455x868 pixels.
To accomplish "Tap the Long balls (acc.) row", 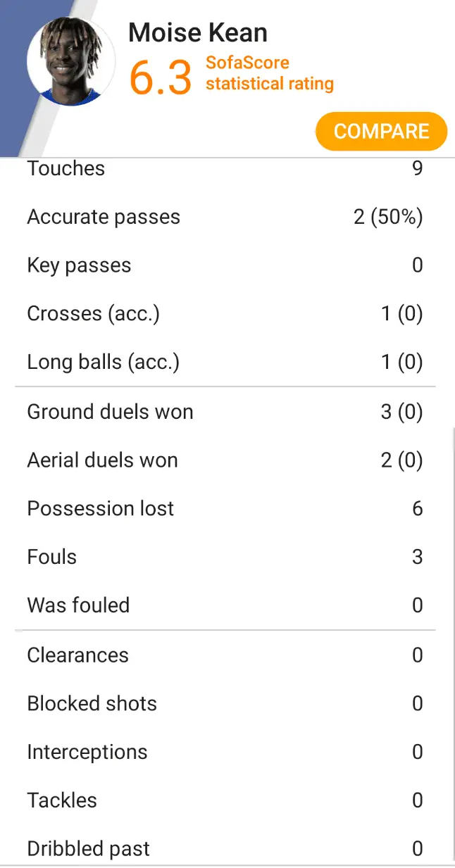I will [x=225, y=362].
